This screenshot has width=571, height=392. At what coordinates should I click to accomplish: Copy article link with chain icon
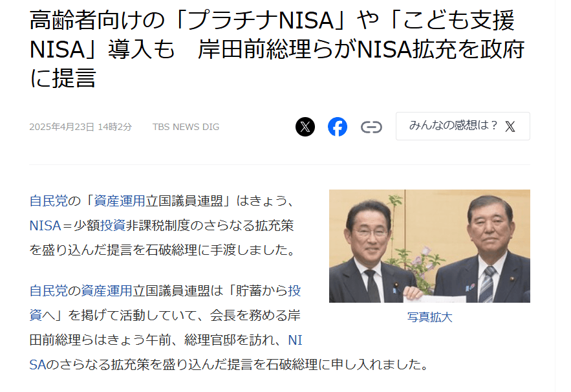click(371, 127)
